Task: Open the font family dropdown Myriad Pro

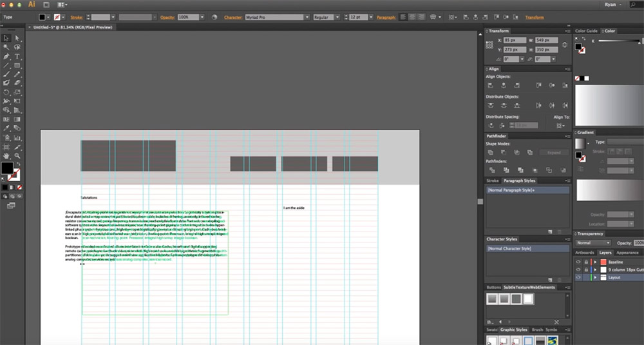Action: [x=307, y=17]
